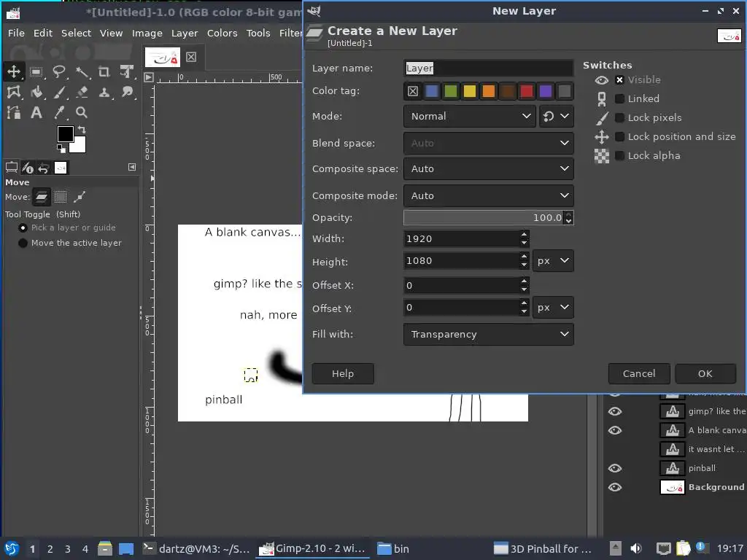The width and height of the screenshot is (747, 560).
Task: Switch to the bin folder in taskbar
Action: (x=393, y=548)
